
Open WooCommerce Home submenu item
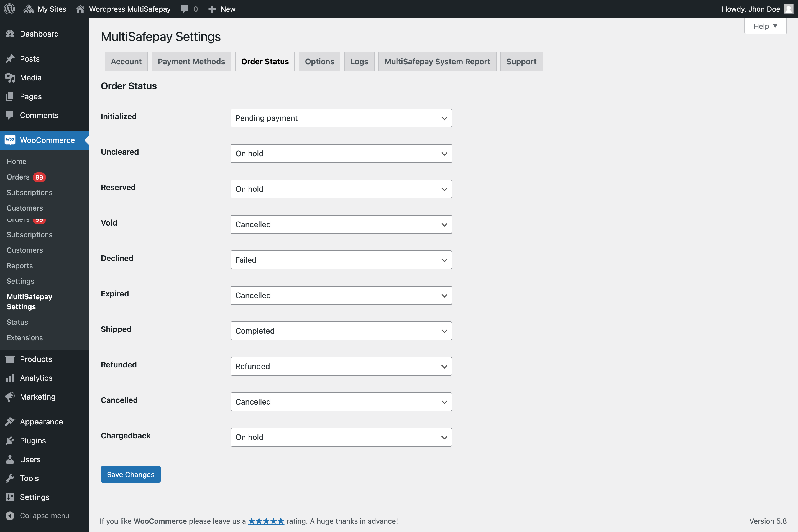coord(16,162)
